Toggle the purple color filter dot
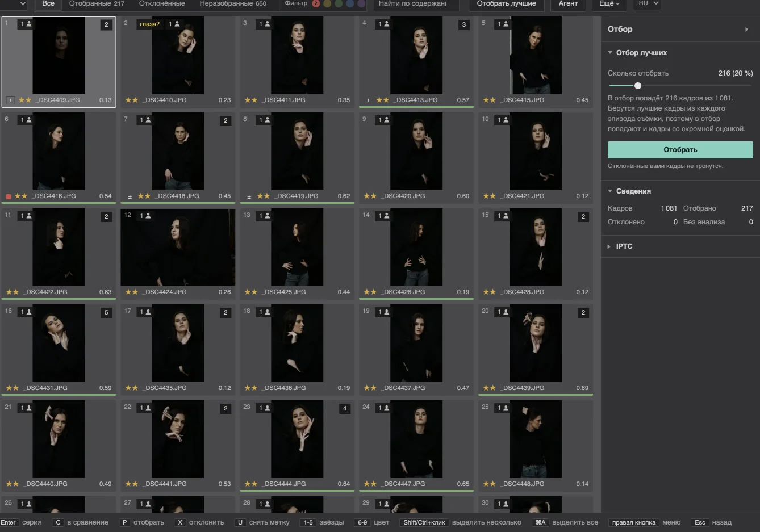This screenshot has height=532, width=760. (361, 3)
